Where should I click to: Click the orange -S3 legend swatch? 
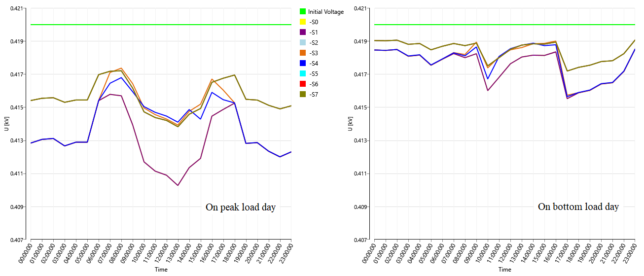coord(302,53)
